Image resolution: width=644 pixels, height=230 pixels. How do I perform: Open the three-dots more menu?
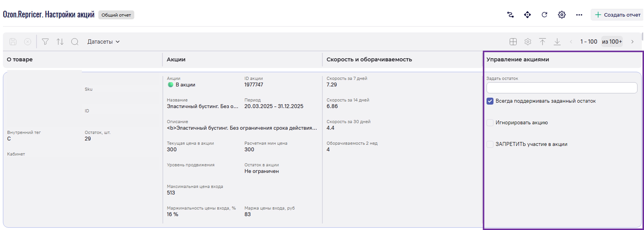click(579, 15)
